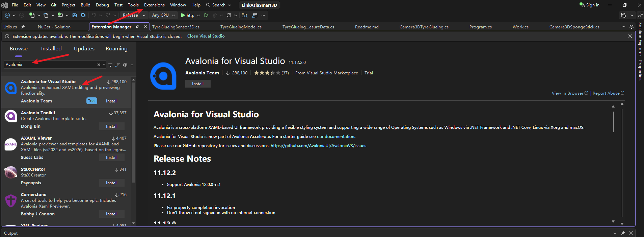
Task: Expand the search history dropdown arrow
Action: [x=104, y=65]
